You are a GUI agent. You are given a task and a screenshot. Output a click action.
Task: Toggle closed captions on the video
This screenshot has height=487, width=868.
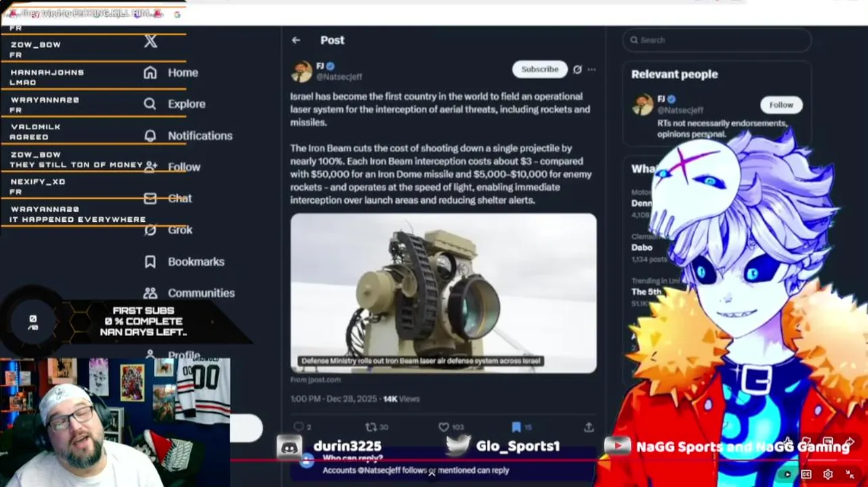[x=806, y=474]
